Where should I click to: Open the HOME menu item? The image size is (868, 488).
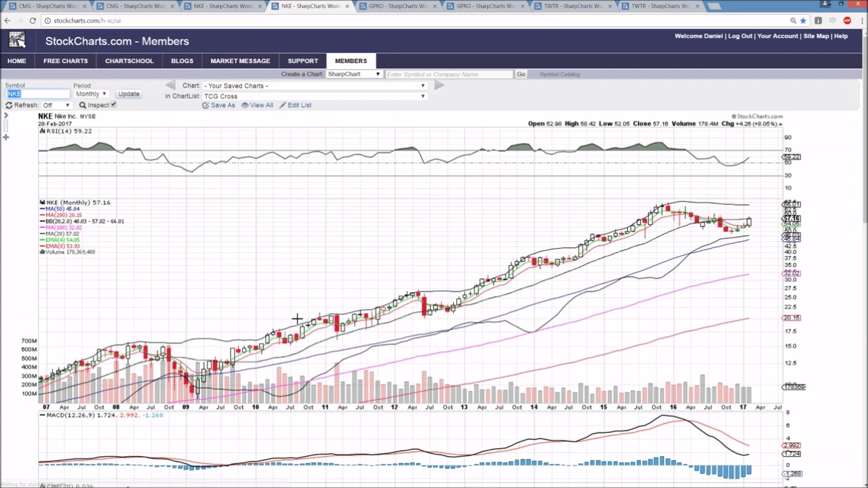tap(17, 61)
